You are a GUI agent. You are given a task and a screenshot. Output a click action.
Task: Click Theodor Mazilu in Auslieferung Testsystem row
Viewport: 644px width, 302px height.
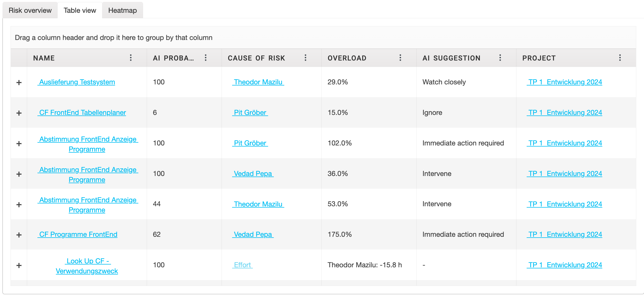coord(258,82)
